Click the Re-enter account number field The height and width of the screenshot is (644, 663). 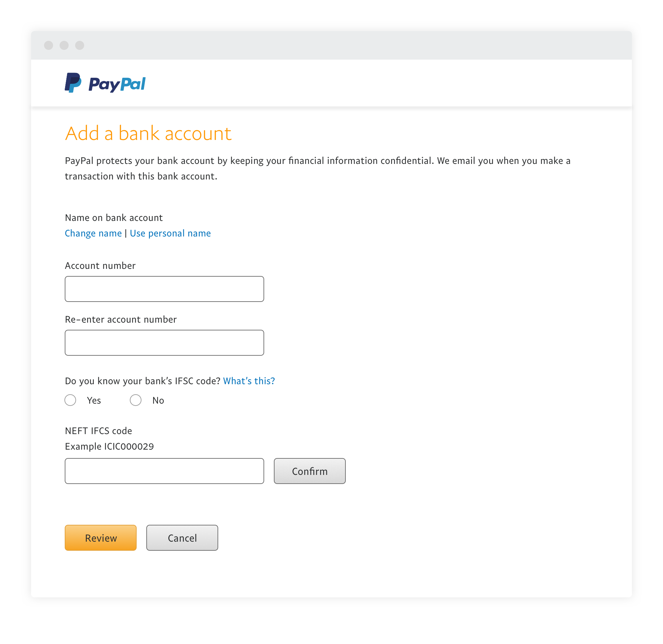[164, 342]
